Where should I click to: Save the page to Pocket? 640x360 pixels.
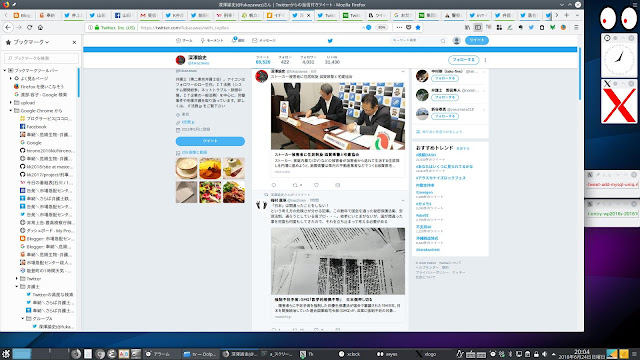point(409,27)
